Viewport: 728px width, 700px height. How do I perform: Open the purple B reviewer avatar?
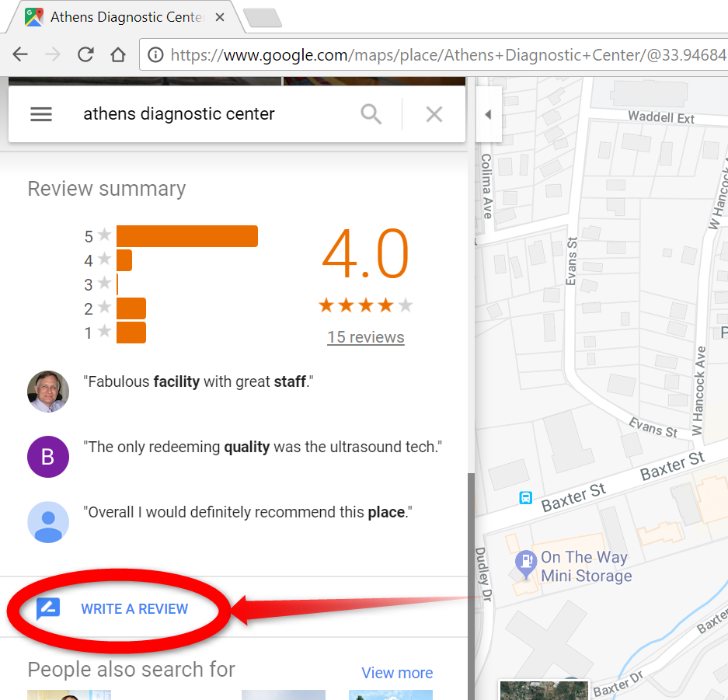pyautogui.click(x=48, y=457)
